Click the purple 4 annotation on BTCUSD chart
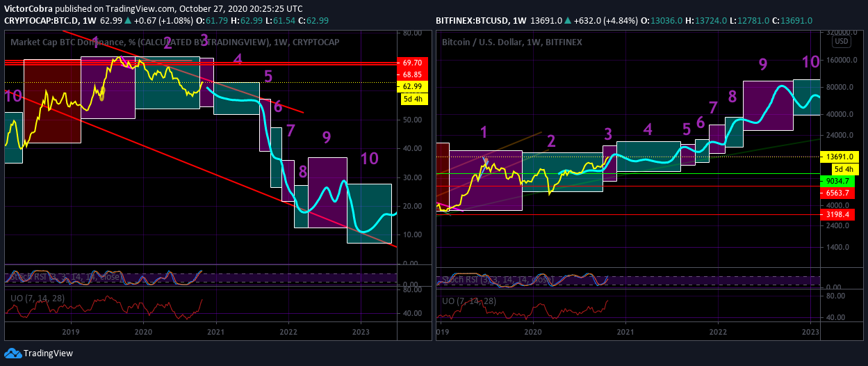868x366 pixels. point(648,129)
